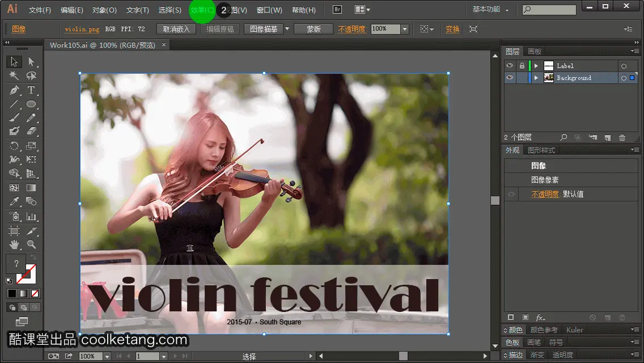Expand the Background layer contents

536,78
